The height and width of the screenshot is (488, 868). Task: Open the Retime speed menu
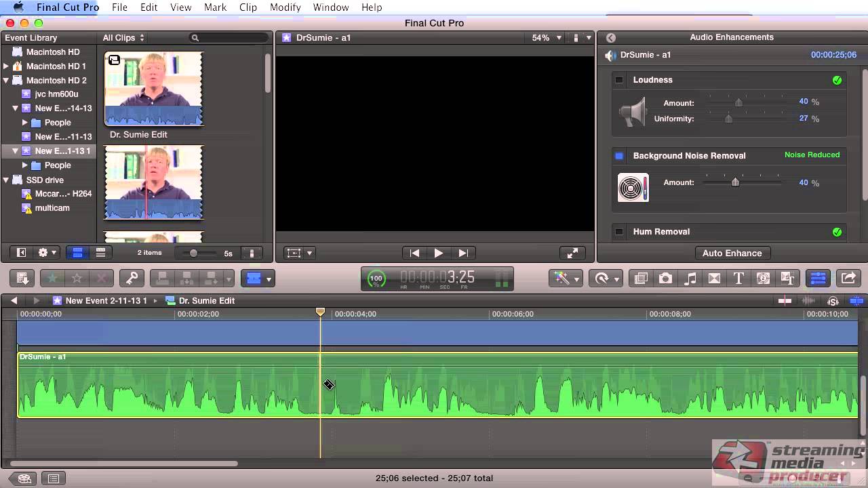tap(605, 278)
